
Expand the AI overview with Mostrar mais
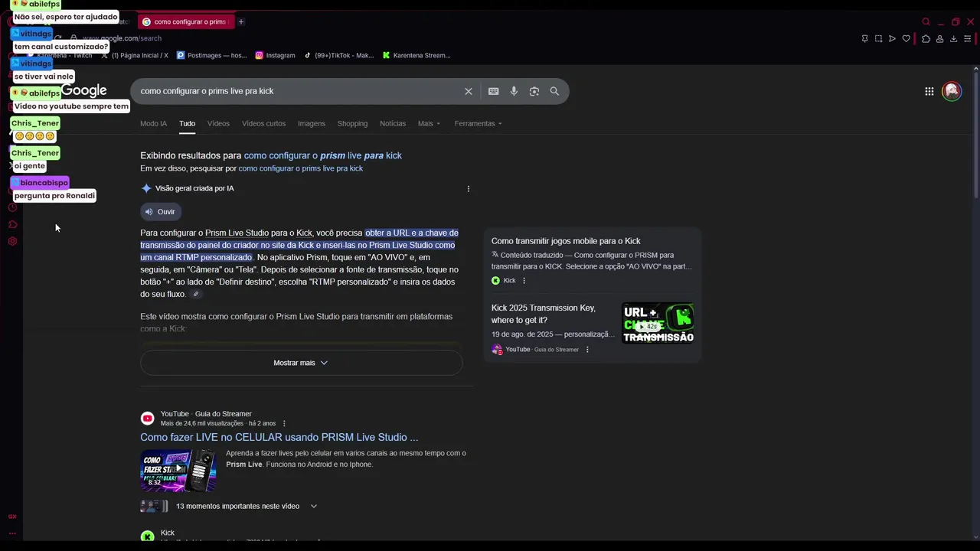click(301, 363)
